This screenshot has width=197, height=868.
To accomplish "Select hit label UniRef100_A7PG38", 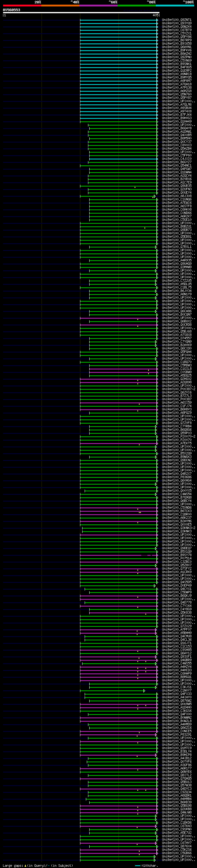I will tap(176, 88).
